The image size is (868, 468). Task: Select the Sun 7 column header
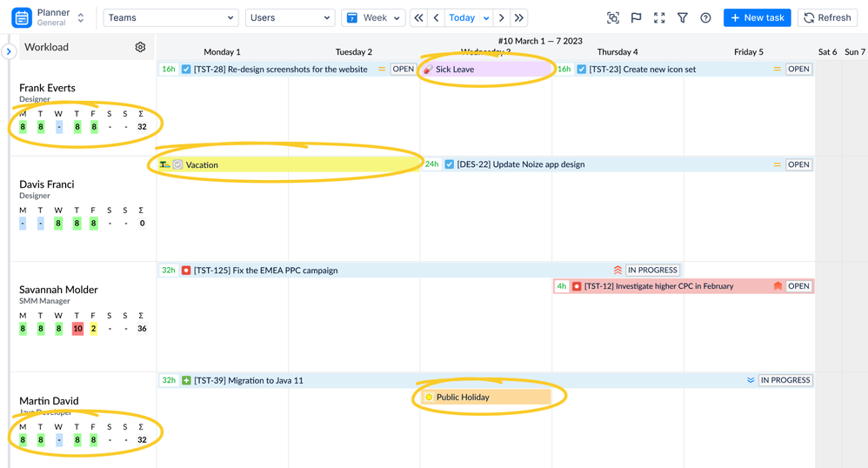tap(855, 52)
